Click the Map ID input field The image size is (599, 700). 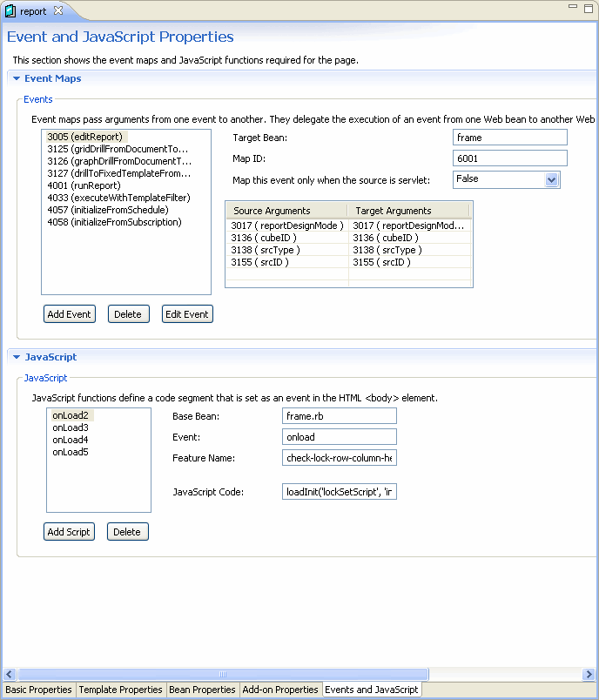509,158
